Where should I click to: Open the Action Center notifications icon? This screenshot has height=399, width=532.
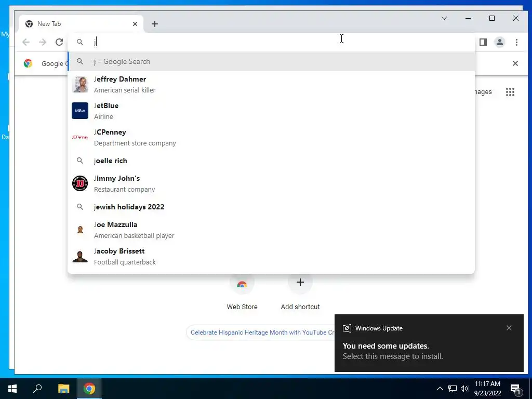point(515,389)
